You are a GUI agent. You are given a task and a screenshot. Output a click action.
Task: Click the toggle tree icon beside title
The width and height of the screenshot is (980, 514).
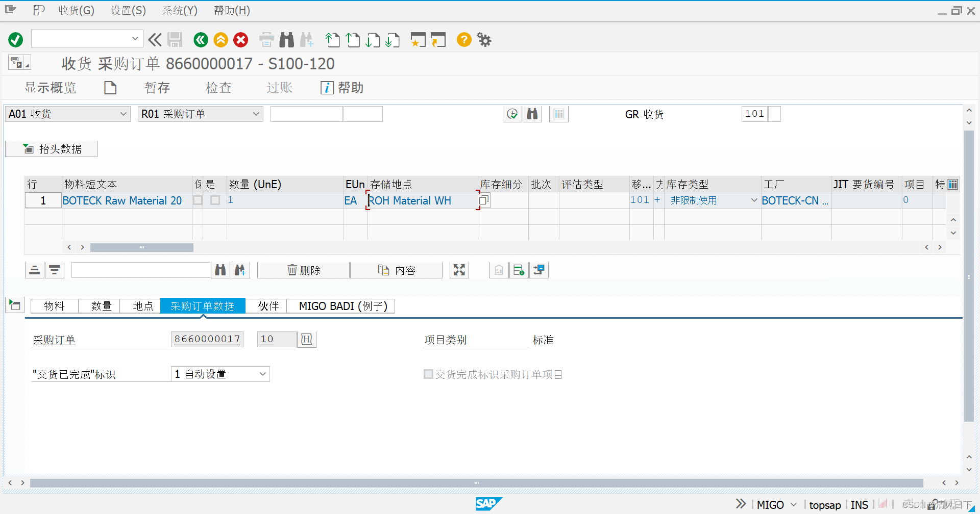pyautogui.click(x=19, y=63)
